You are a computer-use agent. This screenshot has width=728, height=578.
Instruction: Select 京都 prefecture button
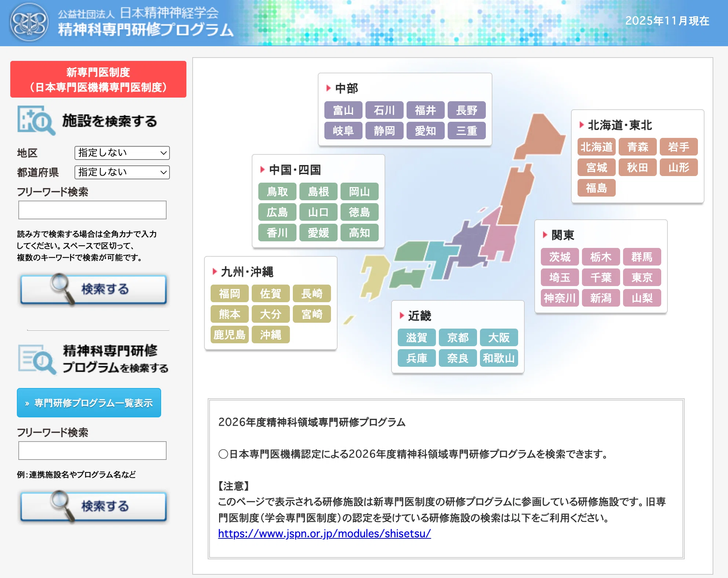coord(458,337)
